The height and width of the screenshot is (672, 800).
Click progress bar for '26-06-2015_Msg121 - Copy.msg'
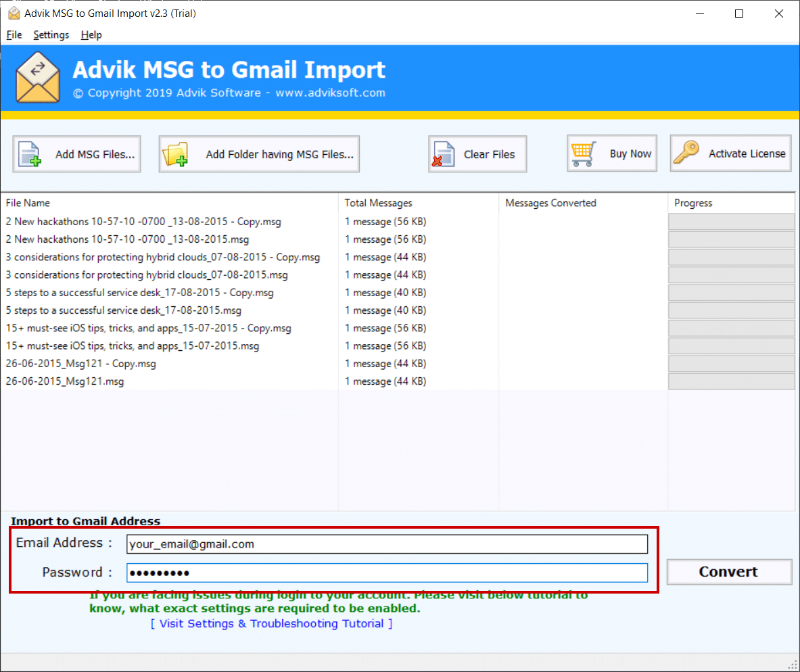(x=731, y=364)
